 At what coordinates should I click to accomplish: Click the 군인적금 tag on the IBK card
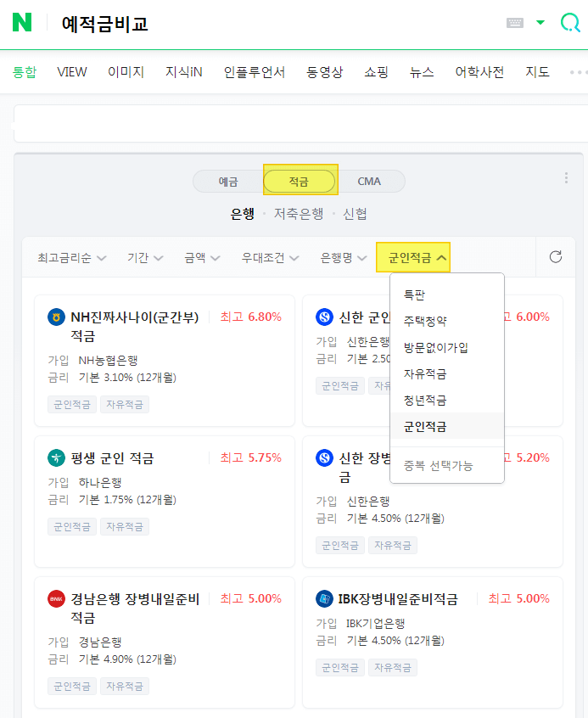click(339, 668)
